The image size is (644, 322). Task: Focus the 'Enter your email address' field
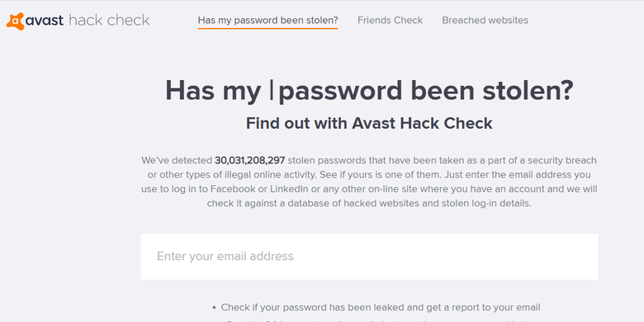pos(369,257)
